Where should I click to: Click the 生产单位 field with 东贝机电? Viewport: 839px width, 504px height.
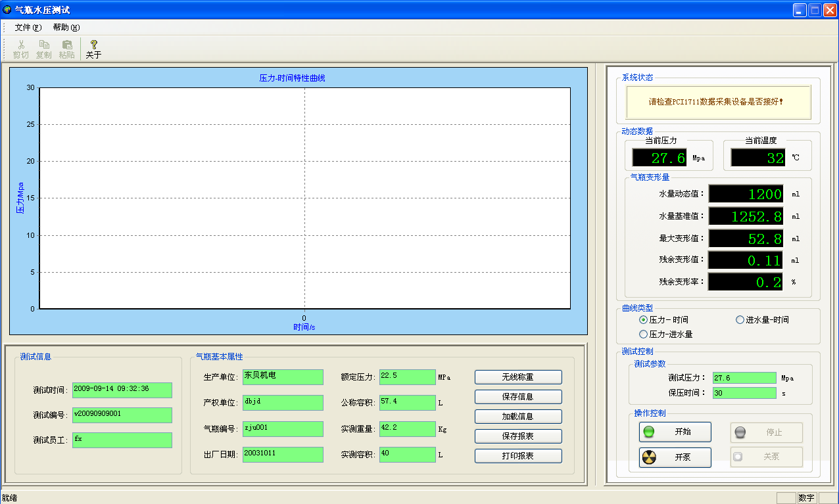[283, 377]
